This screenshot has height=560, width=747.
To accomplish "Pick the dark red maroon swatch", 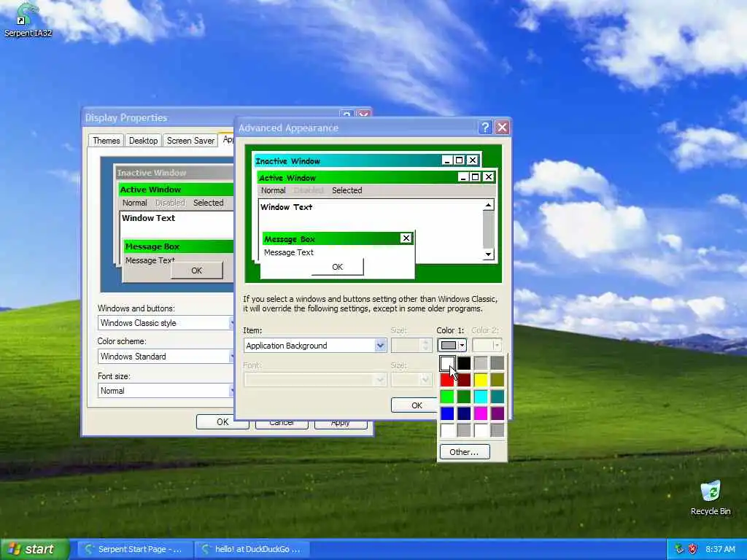I will click(x=464, y=380).
